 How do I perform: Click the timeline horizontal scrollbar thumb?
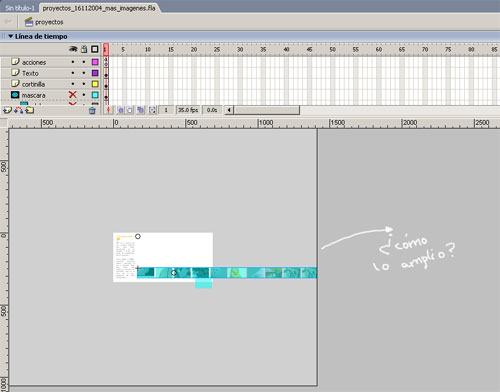267,110
